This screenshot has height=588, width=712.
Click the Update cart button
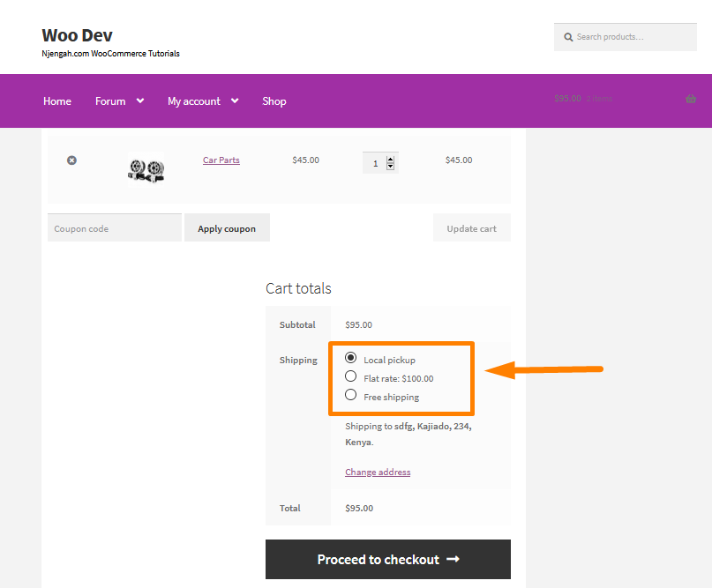pos(472,227)
